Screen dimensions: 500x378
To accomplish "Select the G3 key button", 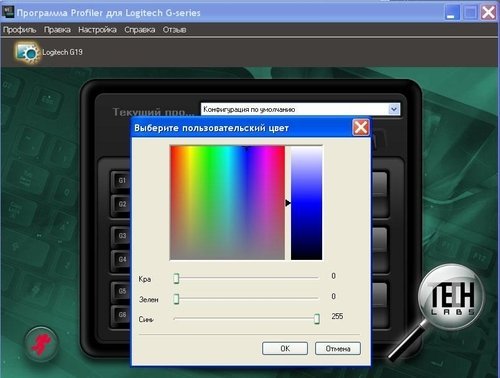I will pos(121,236).
